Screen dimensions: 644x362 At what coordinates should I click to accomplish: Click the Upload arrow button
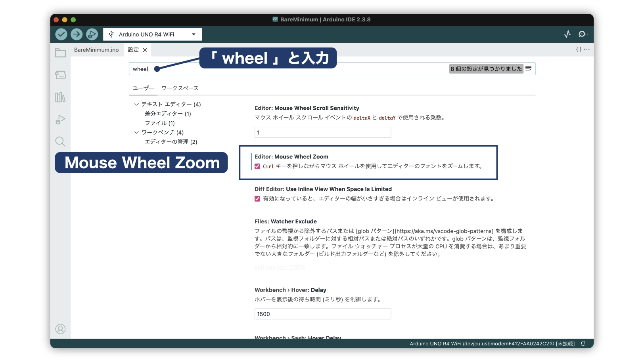(x=77, y=34)
